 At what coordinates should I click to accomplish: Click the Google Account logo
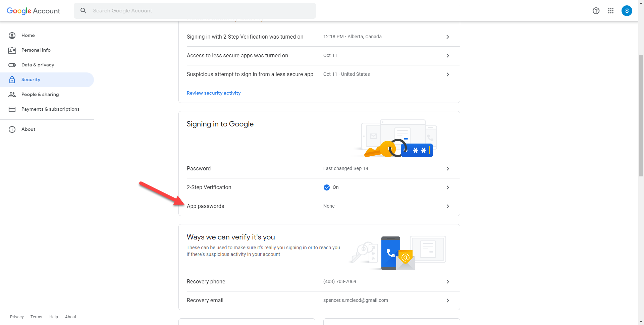[34, 11]
